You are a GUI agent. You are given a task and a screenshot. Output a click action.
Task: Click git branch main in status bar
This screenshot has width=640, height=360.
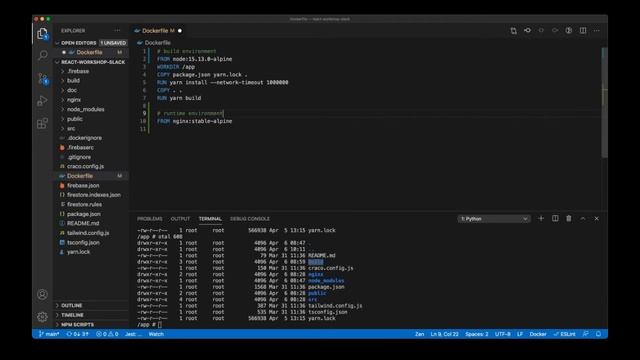tap(49, 334)
